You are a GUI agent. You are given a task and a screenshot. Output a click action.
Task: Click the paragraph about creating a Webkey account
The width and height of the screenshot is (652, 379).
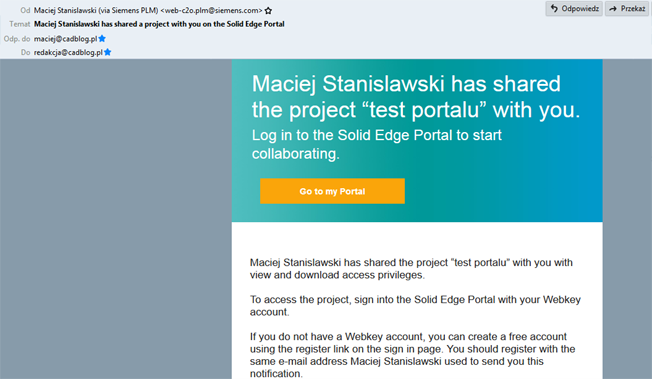pos(412,355)
